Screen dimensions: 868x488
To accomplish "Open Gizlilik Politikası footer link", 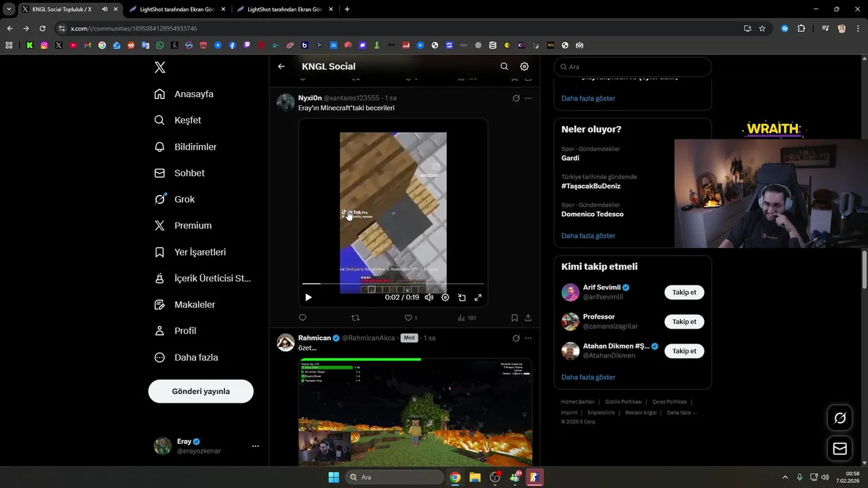I will [623, 402].
